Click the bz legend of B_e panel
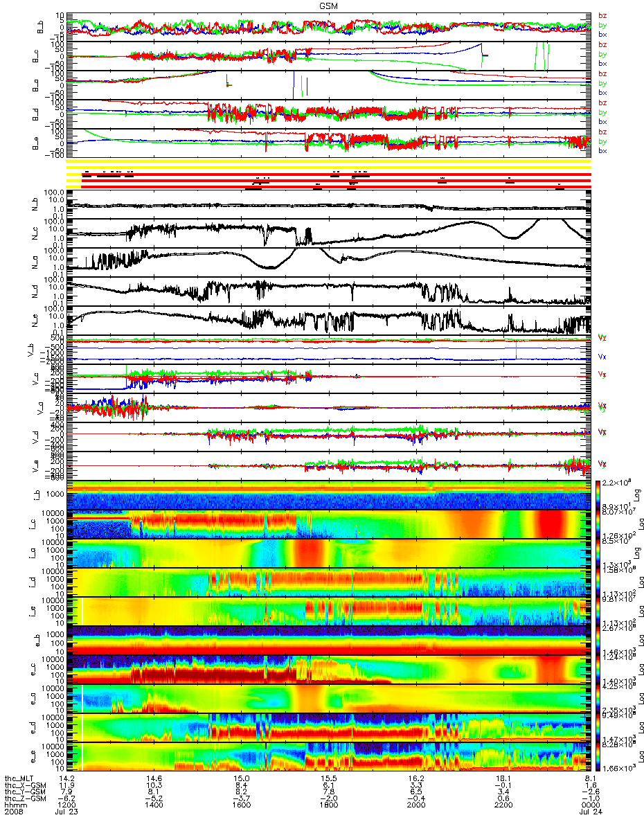644x831 pixels. [x=602, y=132]
